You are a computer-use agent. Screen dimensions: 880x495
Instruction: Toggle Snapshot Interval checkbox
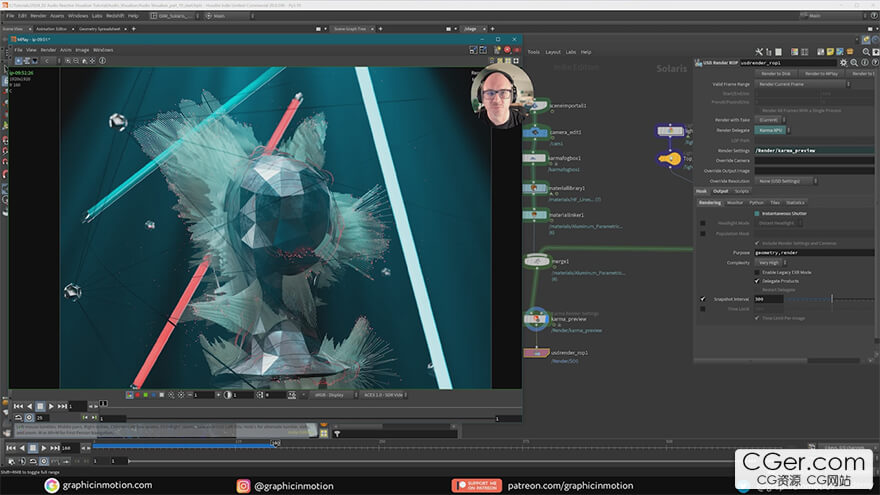click(x=703, y=299)
